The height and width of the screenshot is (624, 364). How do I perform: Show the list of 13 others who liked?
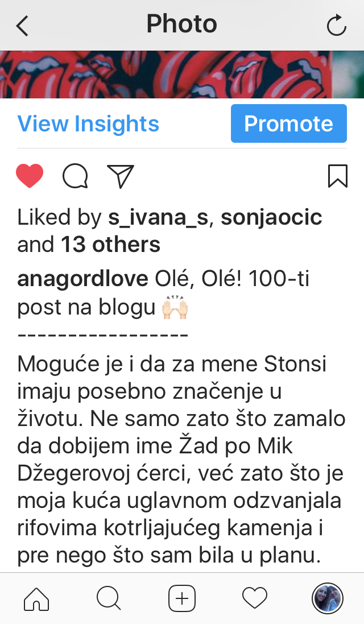click(110, 245)
